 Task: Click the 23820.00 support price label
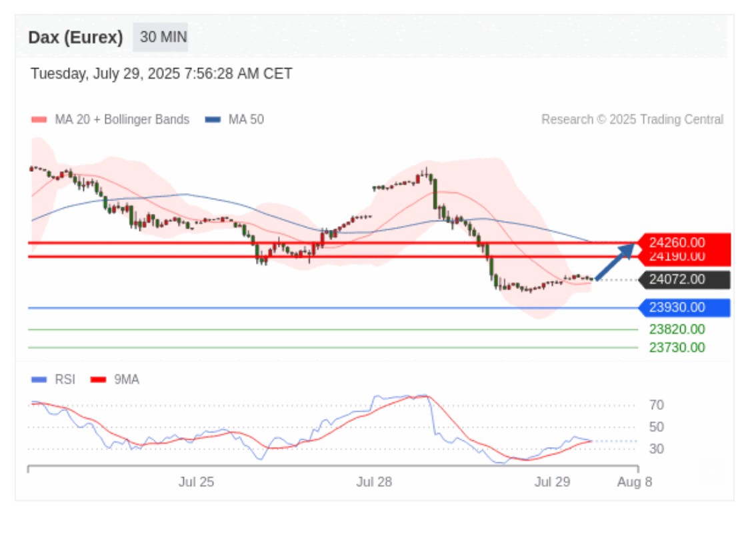tap(677, 330)
